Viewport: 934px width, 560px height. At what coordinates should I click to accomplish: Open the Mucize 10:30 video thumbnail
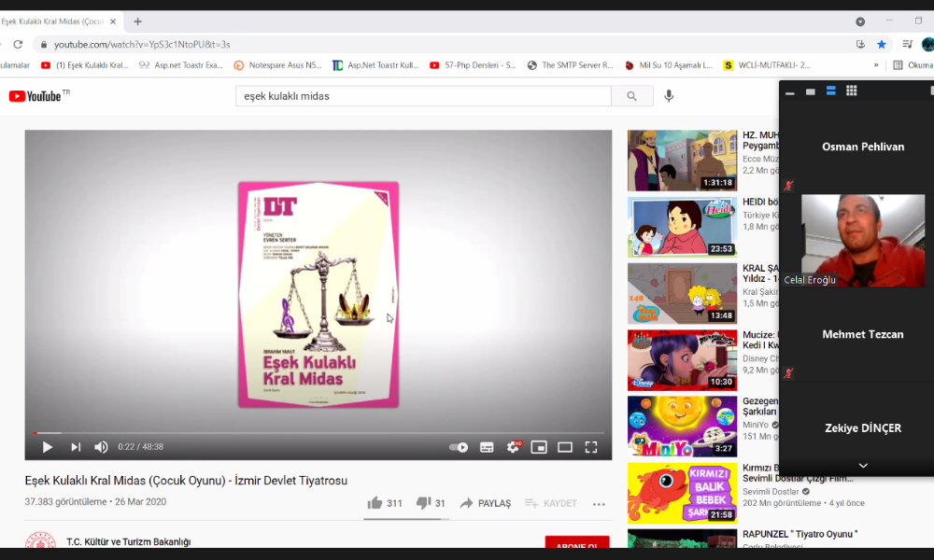point(682,360)
